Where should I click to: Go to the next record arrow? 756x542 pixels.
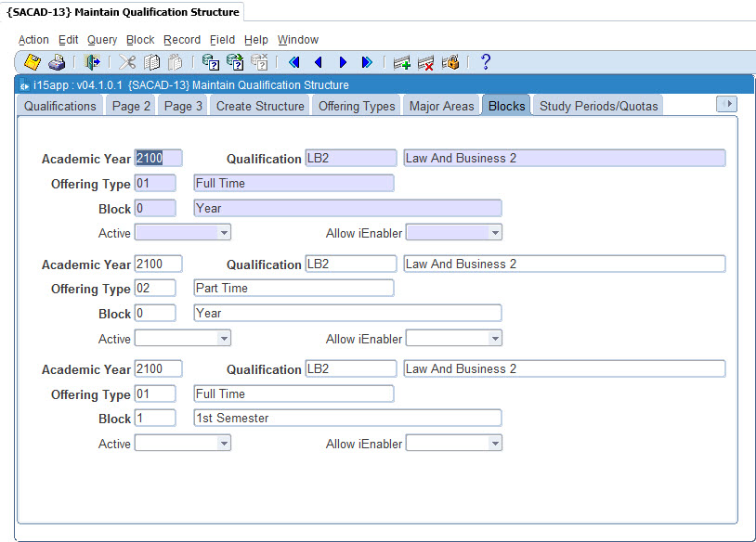pos(343,62)
